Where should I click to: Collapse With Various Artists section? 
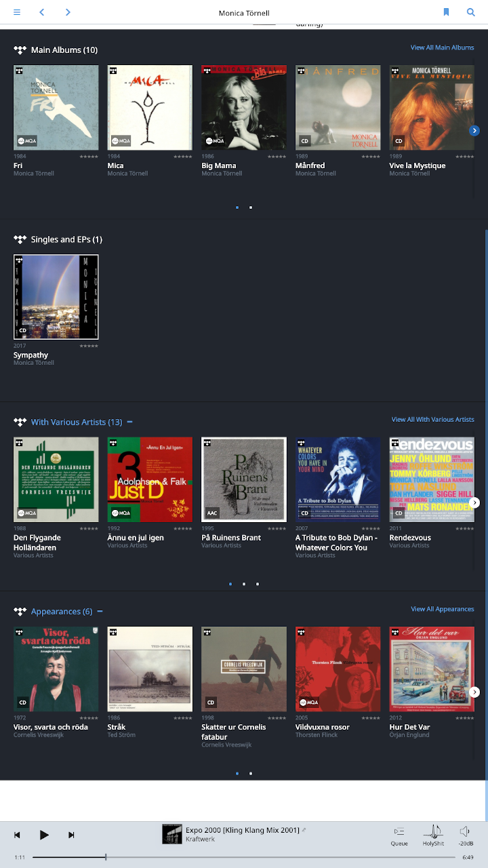(x=129, y=422)
